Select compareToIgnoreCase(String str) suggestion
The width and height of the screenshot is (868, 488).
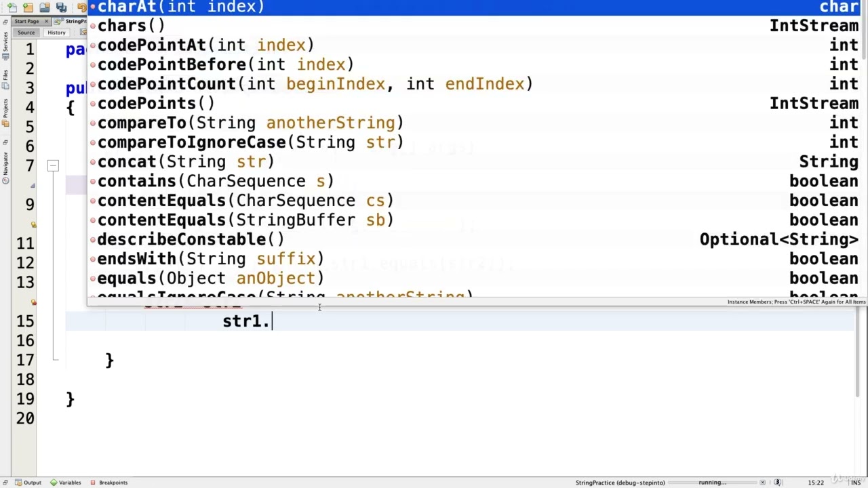(x=475, y=142)
